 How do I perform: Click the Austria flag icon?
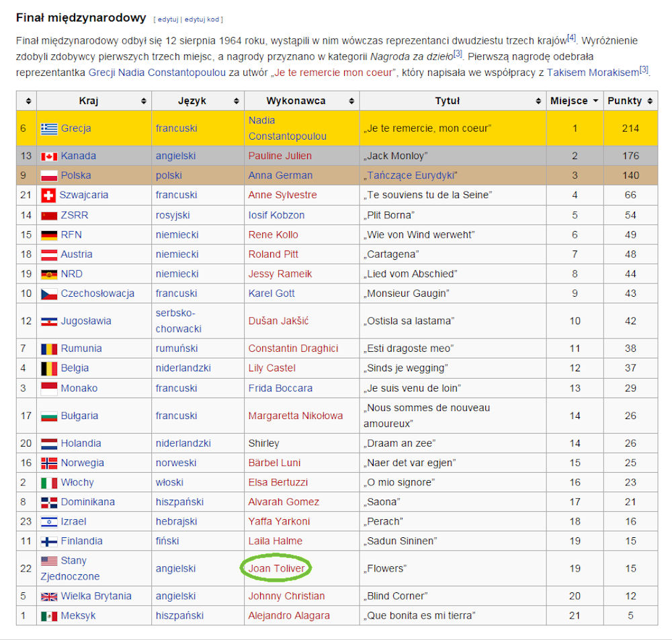49,255
